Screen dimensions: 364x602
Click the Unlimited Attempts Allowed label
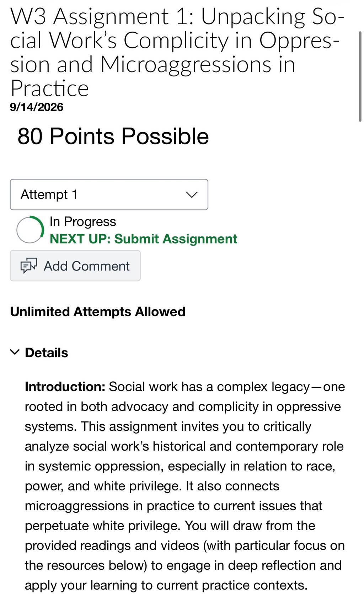(x=98, y=312)
